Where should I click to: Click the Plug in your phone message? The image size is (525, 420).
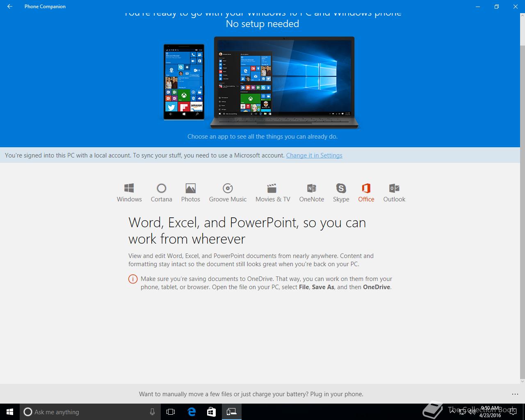[x=251, y=394]
